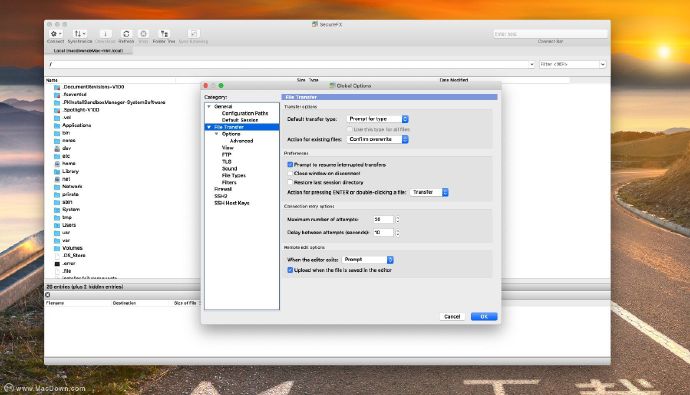Select the Sound category
The height and width of the screenshot is (395, 690).
(x=229, y=168)
